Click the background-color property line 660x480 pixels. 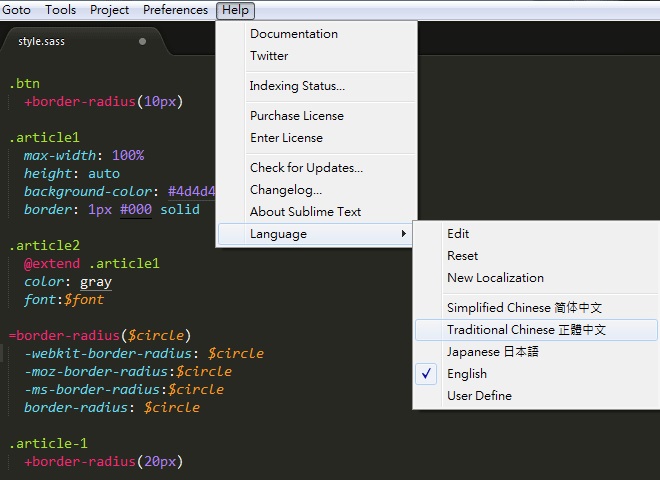point(120,192)
